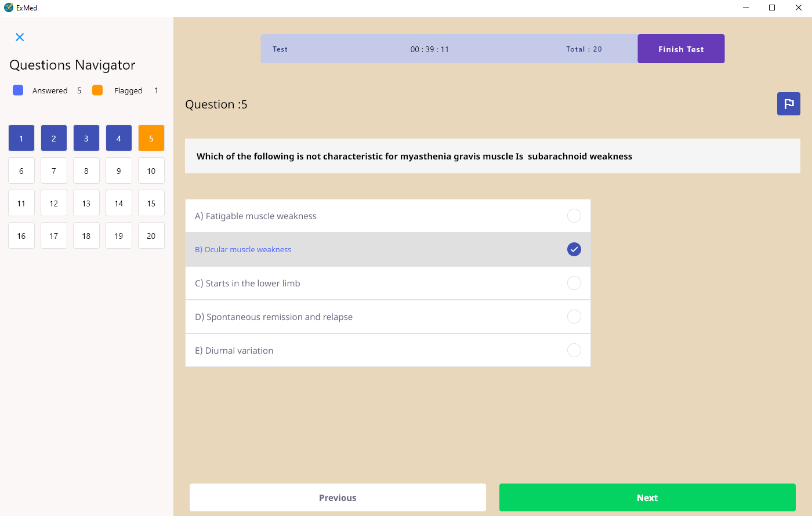The width and height of the screenshot is (812, 516).
Task: Click the Total : 20 counter label
Action: tap(584, 49)
